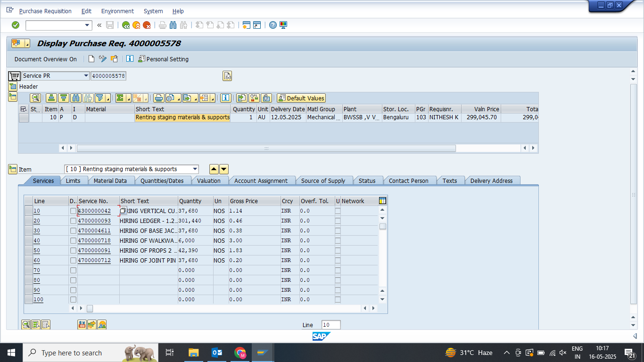
Task: Toggle deletion checkbox for service line 30
Action: 73,231
